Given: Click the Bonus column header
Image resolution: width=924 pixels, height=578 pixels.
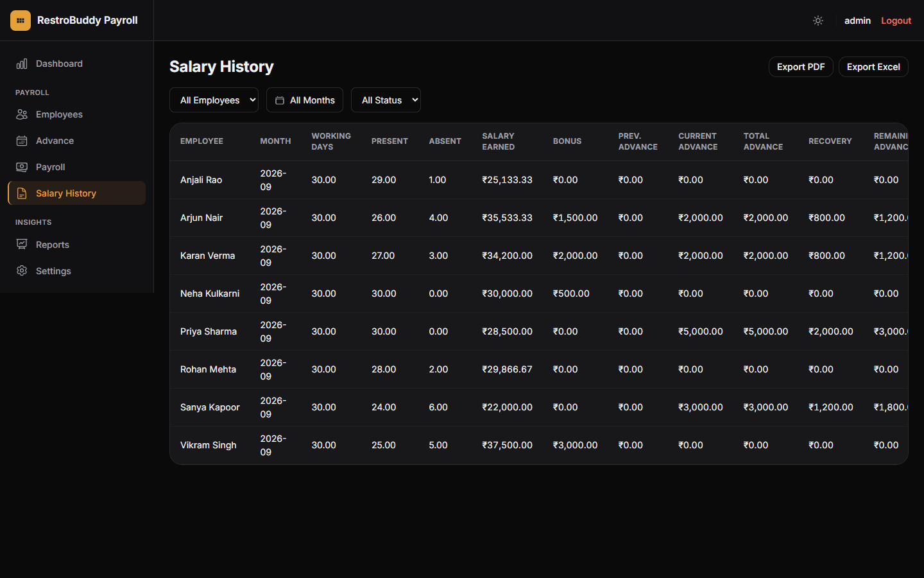Looking at the screenshot, I should point(567,141).
